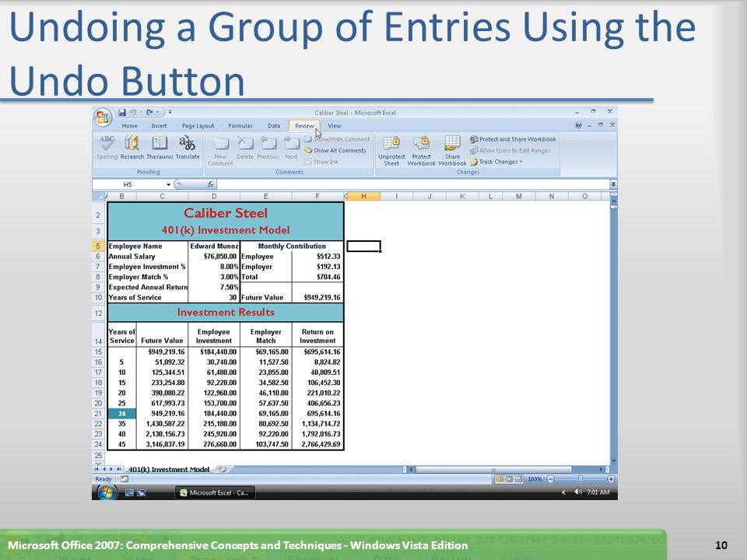Image resolution: width=747 pixels, height=560 pixels.
Task: Switch to Page Break Preview in status bar
Action: pyautogui.click(x=518, y=479)
